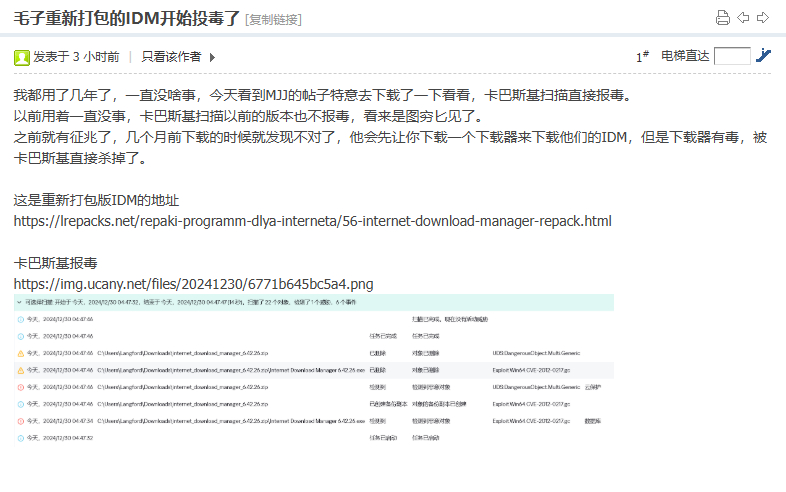Image resolution: width=786 pixels, height=492 pixels.
Task: Click the escalator jump-to-floor icon
Action: click(763, 55)
